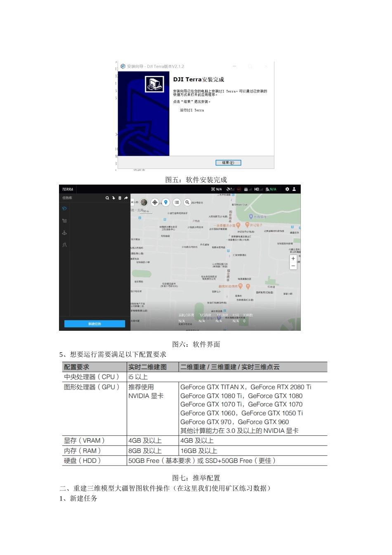Click the 包商银行 bank marker on map
Image resolution: width=392 pixels, height=555 pixels.
click(251, 217)
